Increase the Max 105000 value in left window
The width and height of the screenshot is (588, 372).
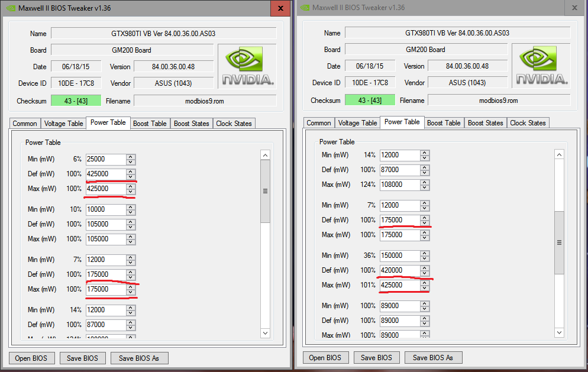point(131,236)
